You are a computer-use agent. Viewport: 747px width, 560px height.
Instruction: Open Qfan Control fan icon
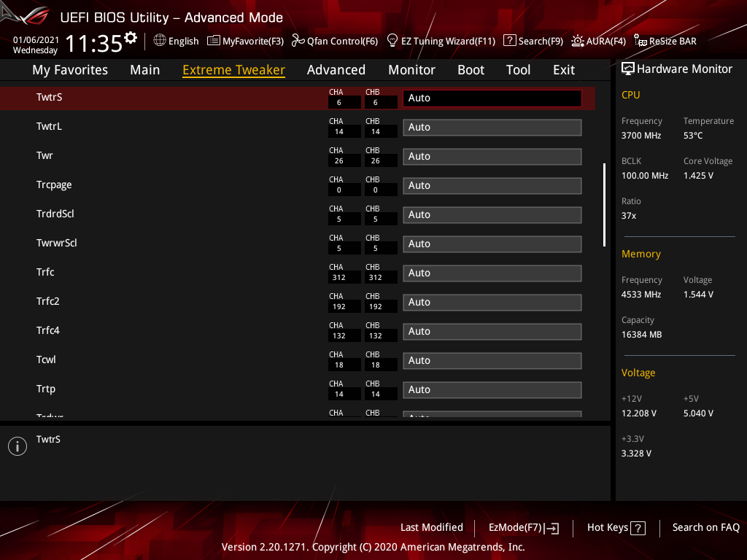tap(298, 41)
